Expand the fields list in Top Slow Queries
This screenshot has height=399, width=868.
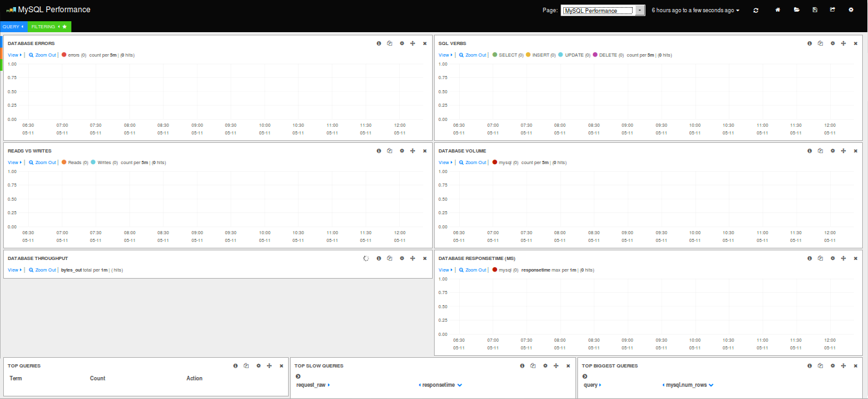[298, 376]
